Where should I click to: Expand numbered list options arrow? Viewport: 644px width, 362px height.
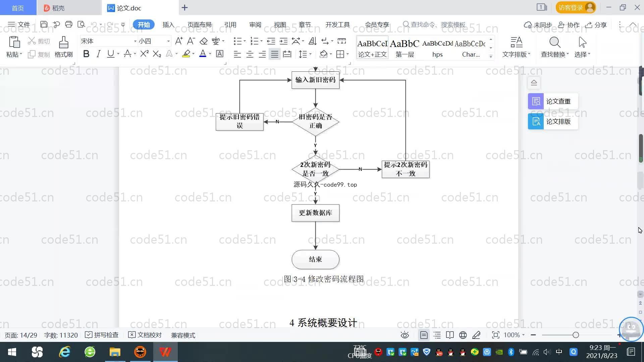pos(262,41)
